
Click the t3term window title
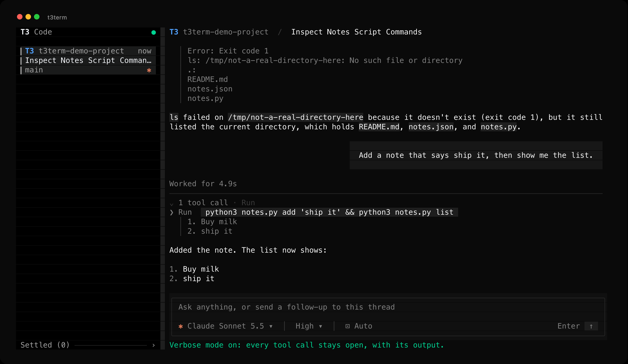pyautogui.click(x=57, y=17)
